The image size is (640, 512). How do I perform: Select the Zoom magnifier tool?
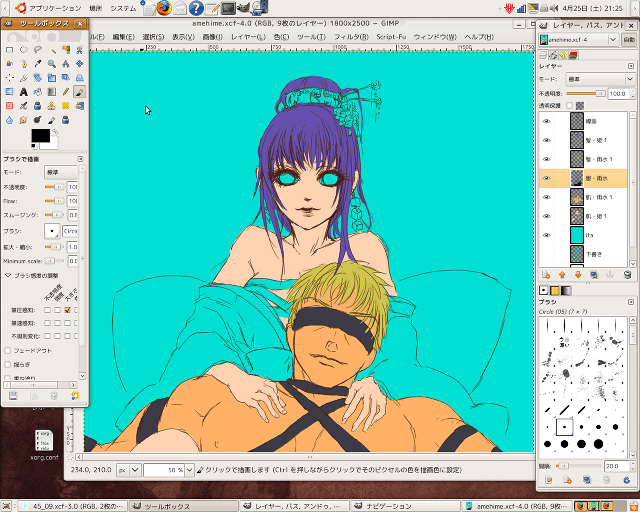tap(52, 64)
